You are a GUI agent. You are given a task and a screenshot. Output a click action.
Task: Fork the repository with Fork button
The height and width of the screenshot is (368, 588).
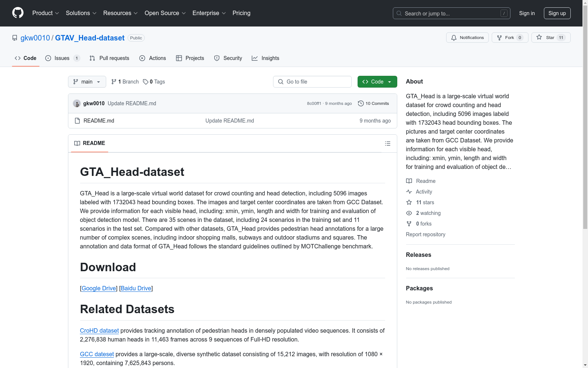[x=510, y=38]
